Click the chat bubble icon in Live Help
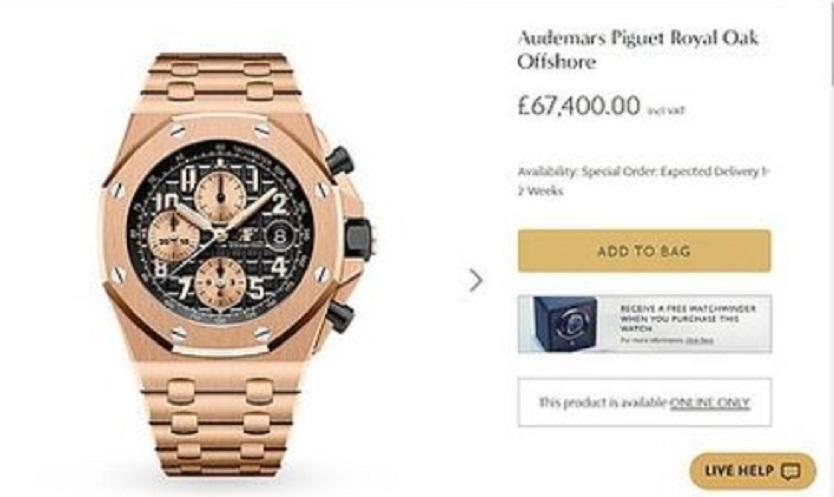This screenshot has width=834, height=497. pos(790,471)
